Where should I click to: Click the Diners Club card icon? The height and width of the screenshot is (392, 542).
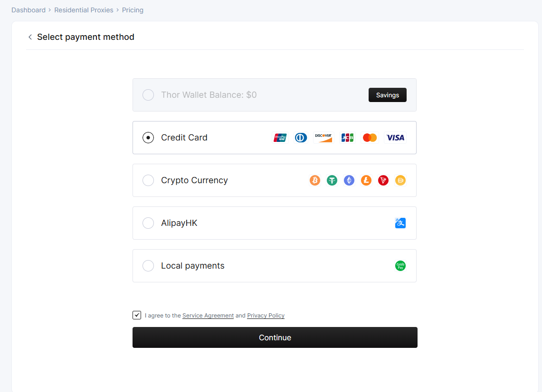point(301,138)
